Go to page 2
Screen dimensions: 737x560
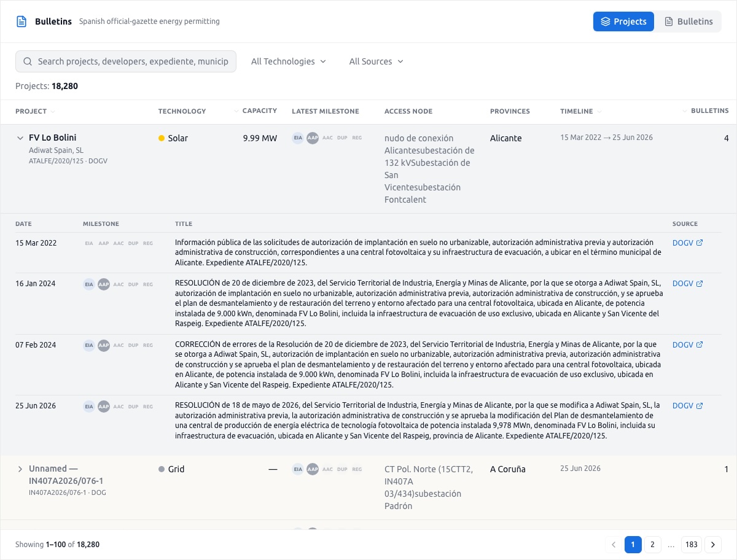[652, 545]
